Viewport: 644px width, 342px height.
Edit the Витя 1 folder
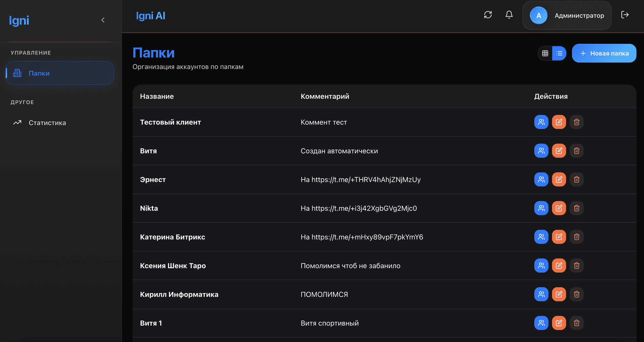559,323
